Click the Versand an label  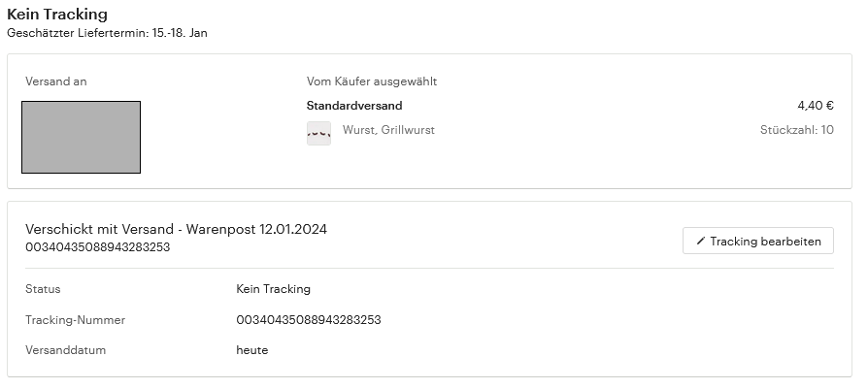(56, 81)
